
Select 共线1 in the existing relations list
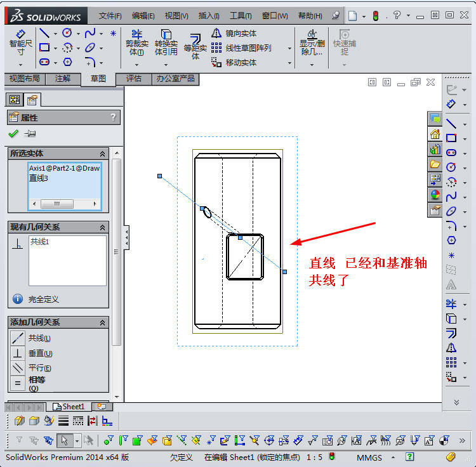coord(39,242)
